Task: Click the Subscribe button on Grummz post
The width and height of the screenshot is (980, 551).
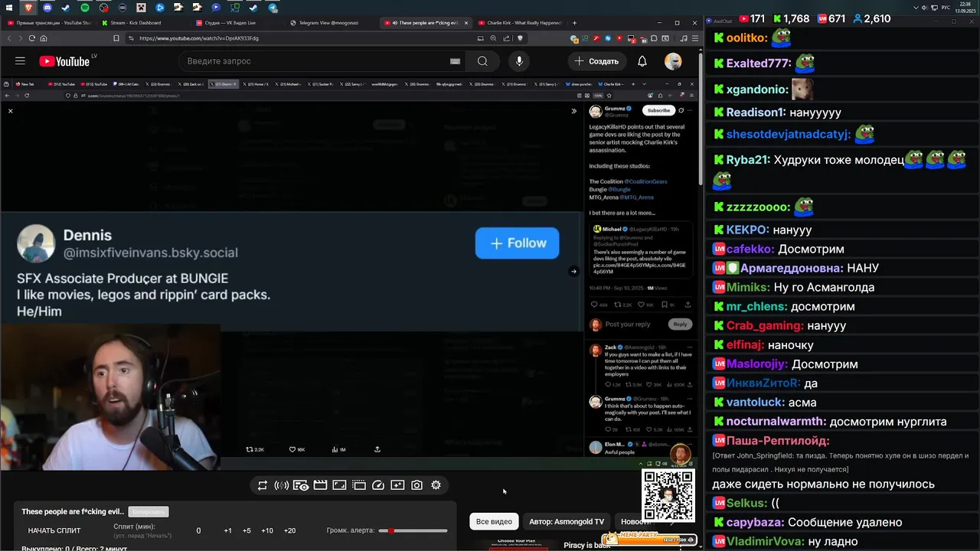Action: point(658,110)
